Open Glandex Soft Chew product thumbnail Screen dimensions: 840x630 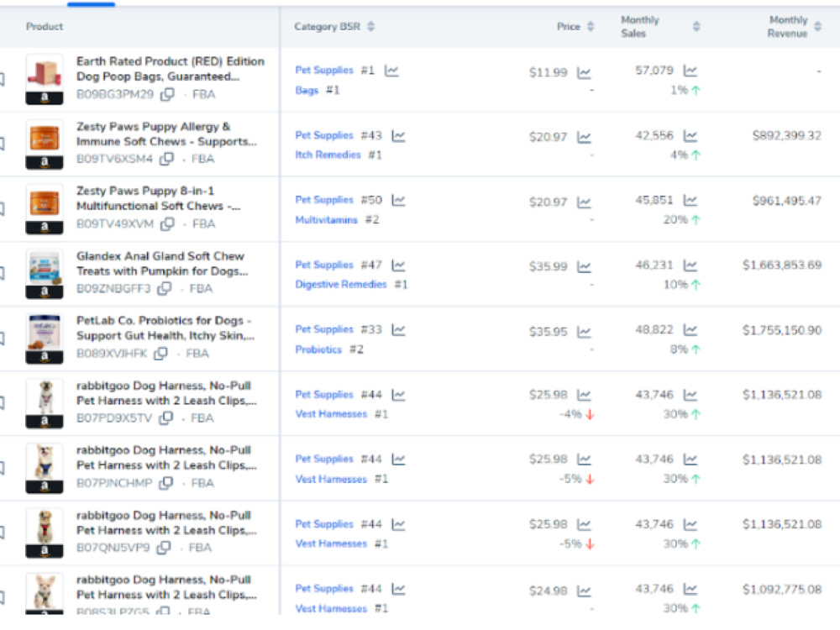(45, 273)
